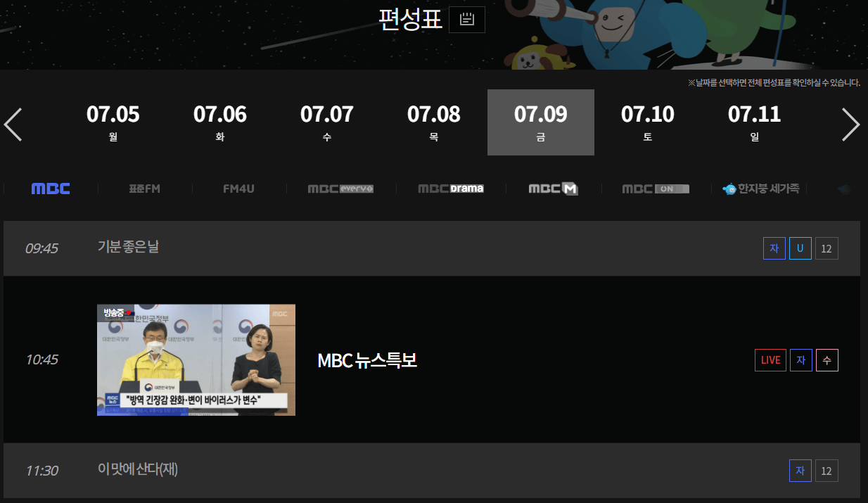868x503 pixels.
Task: Click the right arrow for later dates
Action: point(852,125)
